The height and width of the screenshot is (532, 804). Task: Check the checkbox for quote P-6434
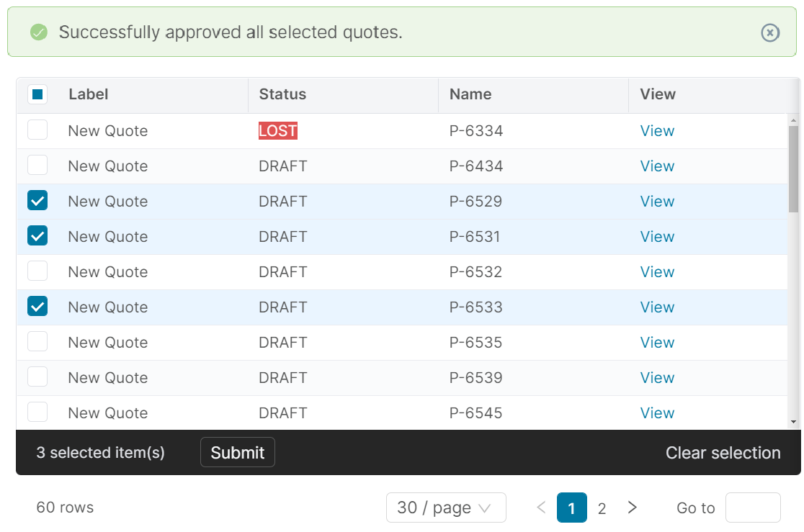[37, 165]
